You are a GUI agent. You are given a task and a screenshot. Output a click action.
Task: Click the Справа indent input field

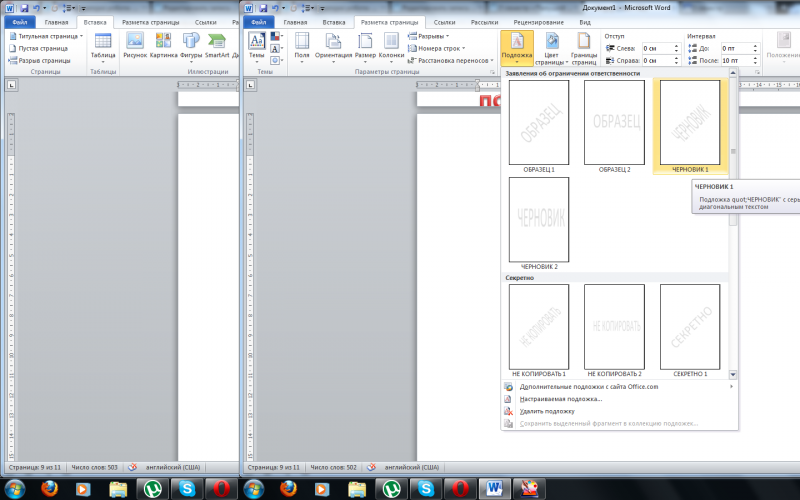pos(657,61)
